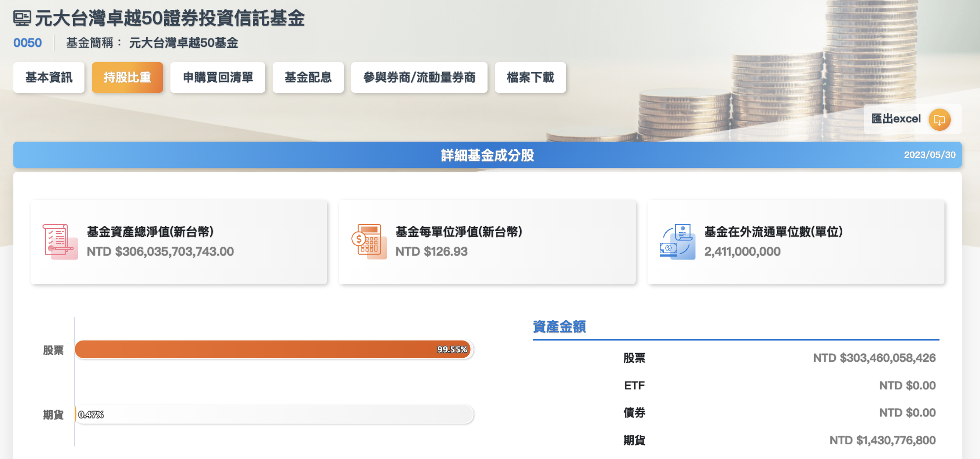Open the 參與券商/流動量券商 tab
Screen dimensions: 980x459
(x=419, y=77)
